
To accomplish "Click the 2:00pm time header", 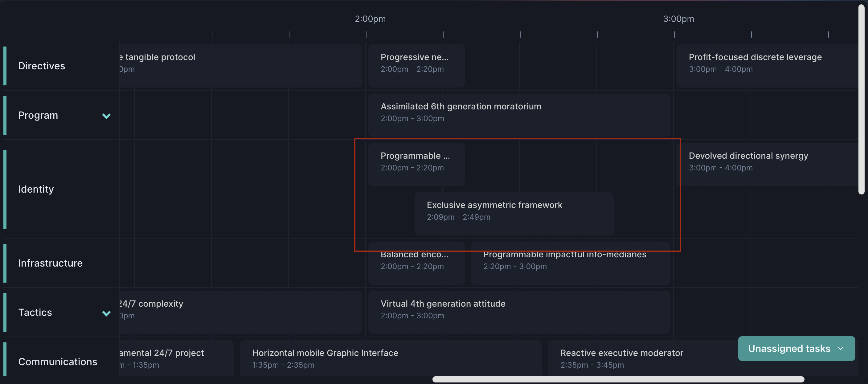I will pyautogui.click(x=370, y=19).
